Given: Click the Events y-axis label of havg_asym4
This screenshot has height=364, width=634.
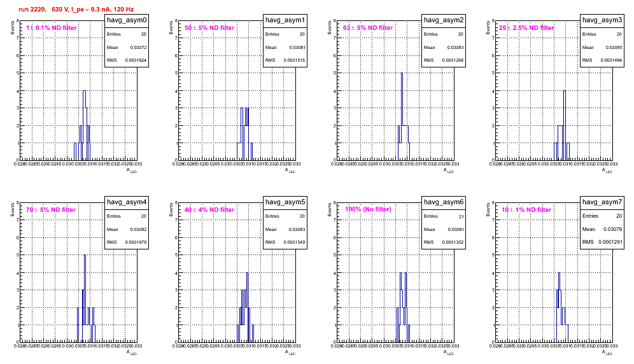Looking at the screenshot, I should click(13, 209).
